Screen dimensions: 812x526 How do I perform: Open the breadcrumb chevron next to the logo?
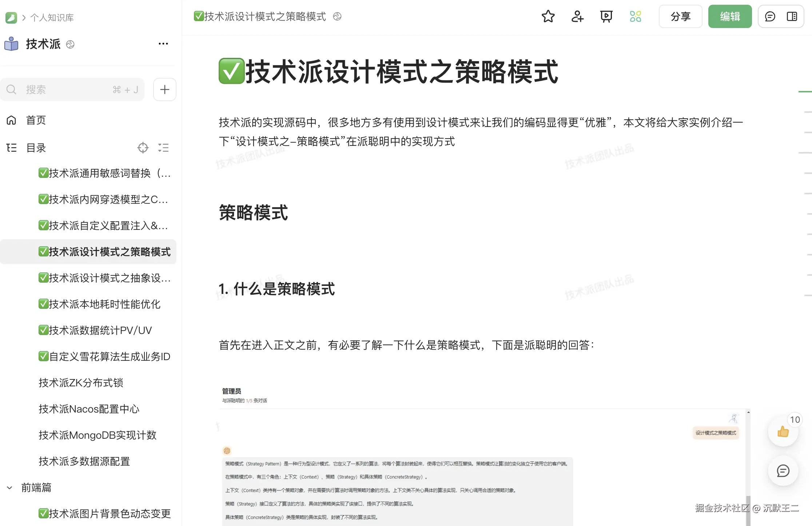coord(23,17)
